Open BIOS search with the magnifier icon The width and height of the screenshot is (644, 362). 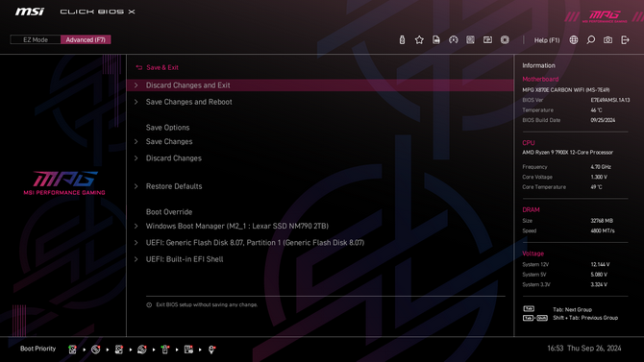tap(590, 39)
